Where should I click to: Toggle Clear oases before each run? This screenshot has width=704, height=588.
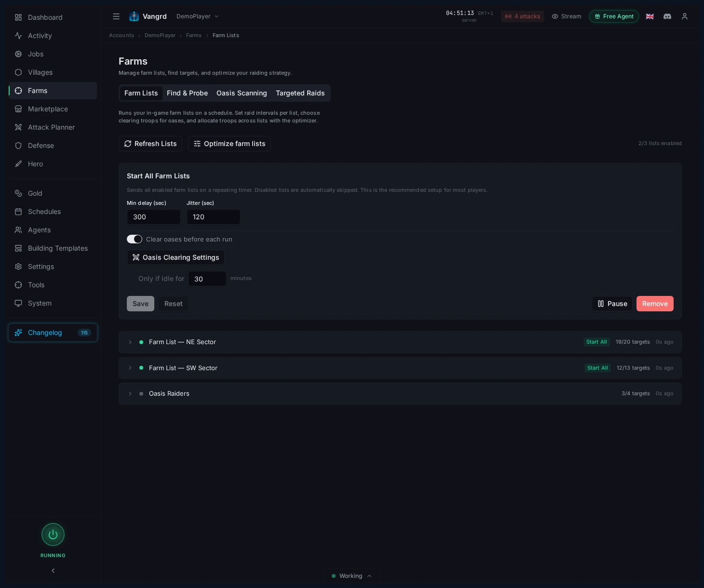[x=135, y=239]
